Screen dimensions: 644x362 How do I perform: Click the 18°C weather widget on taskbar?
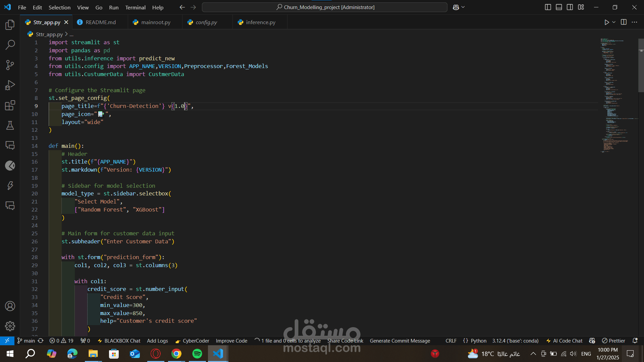click(494, 354)
